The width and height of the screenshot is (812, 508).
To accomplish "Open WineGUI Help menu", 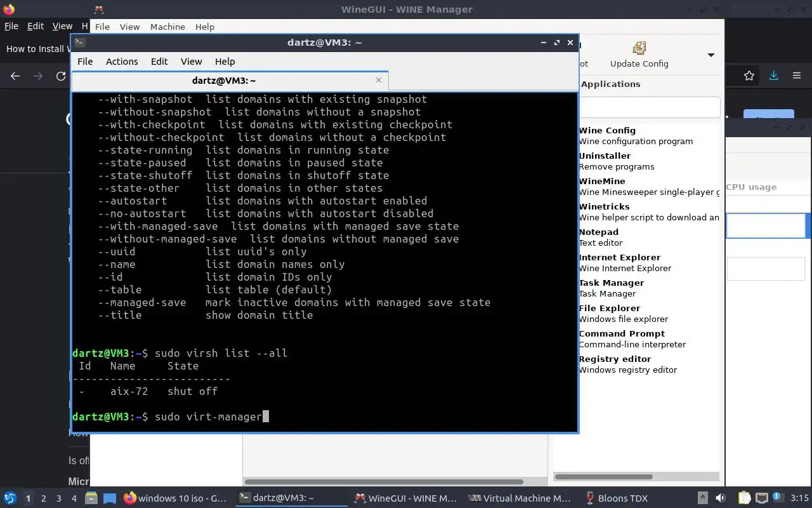I will pos(205,27).
